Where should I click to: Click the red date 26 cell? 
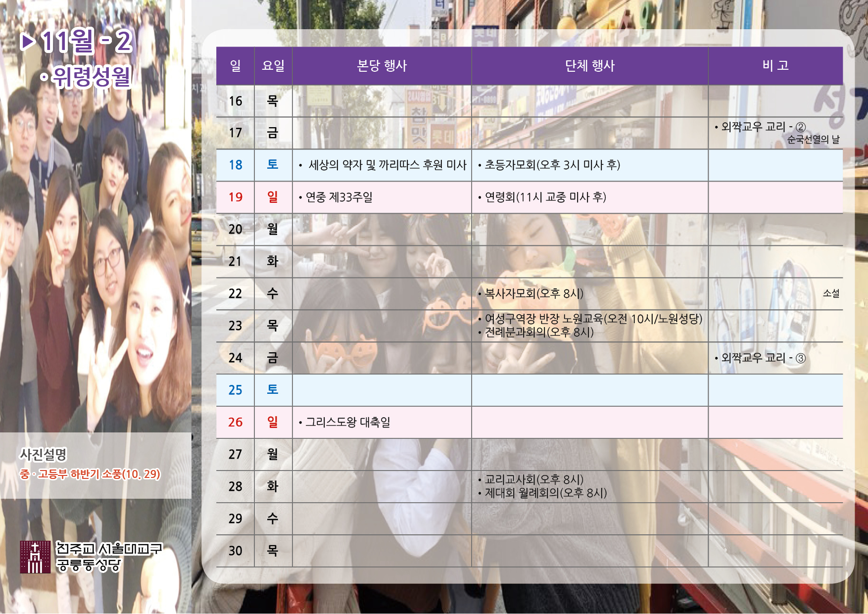click(236, 423)
